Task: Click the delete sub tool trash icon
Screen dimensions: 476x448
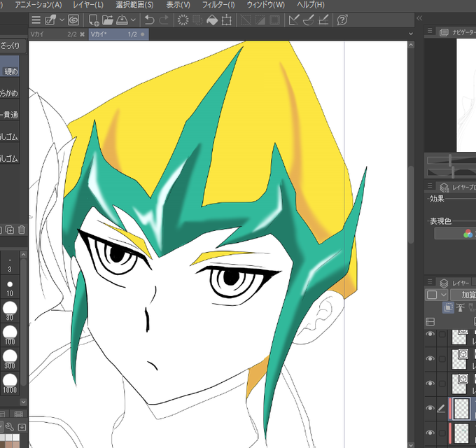Action: point(22,230)
